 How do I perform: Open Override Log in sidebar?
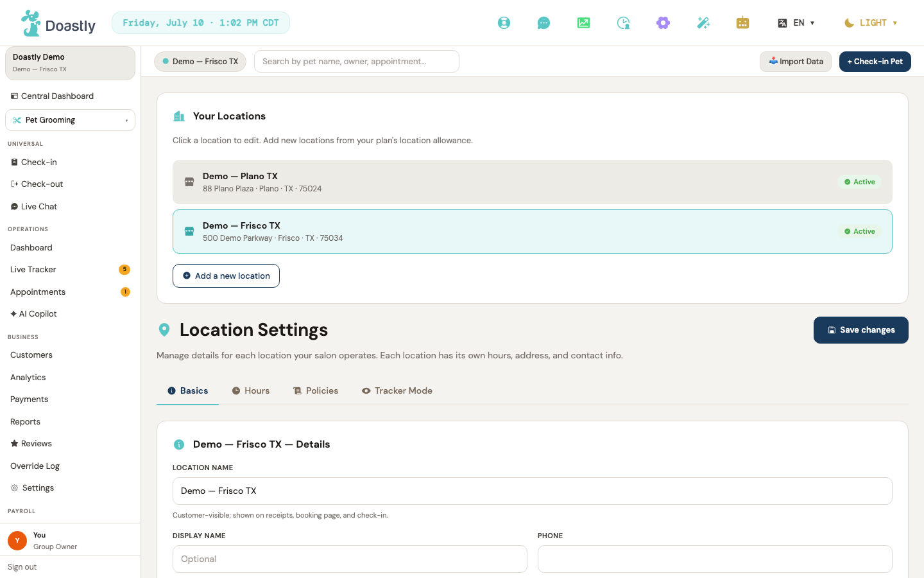(70, 466)
